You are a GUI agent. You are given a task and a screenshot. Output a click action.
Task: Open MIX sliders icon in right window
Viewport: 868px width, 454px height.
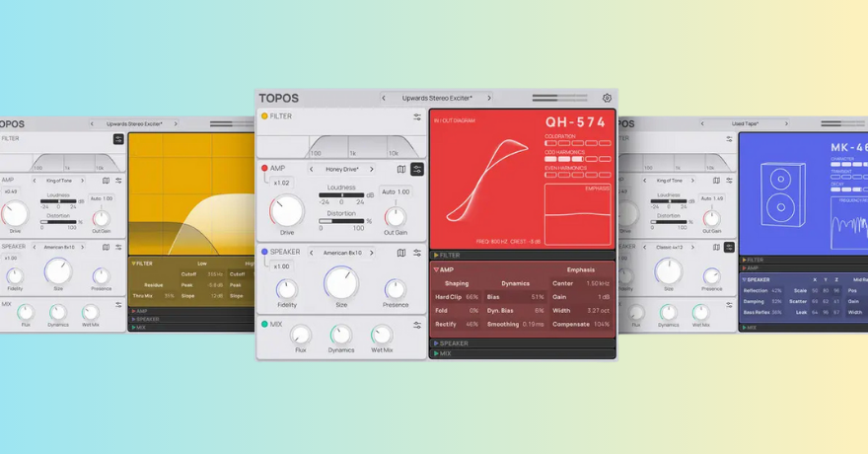(x=729, y=305)
